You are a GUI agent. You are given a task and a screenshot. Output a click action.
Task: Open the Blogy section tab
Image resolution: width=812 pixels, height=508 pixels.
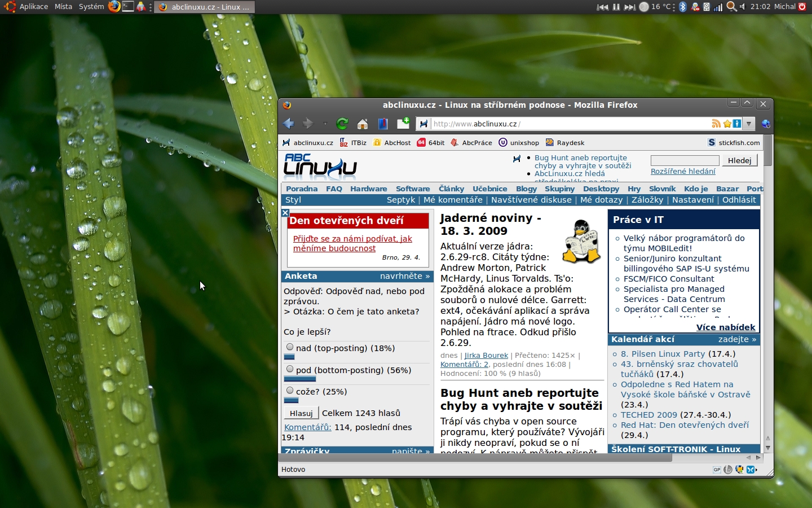click(x=526, y=189)
